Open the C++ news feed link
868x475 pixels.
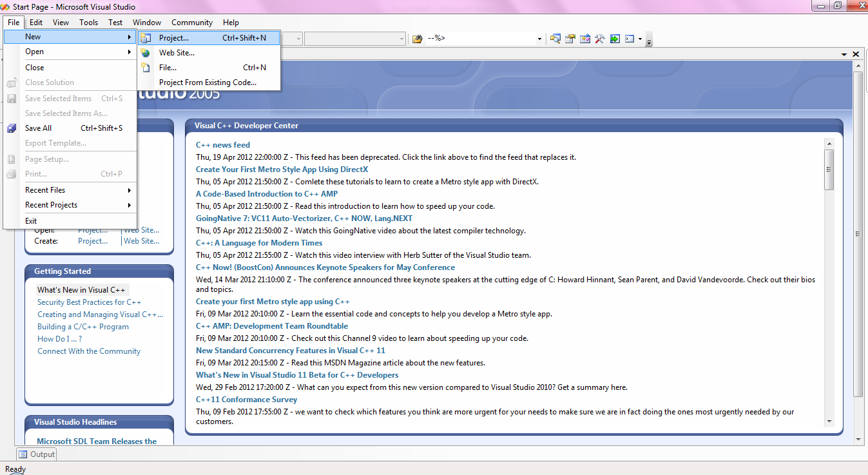pyautogui.click(x=223, y=145)
